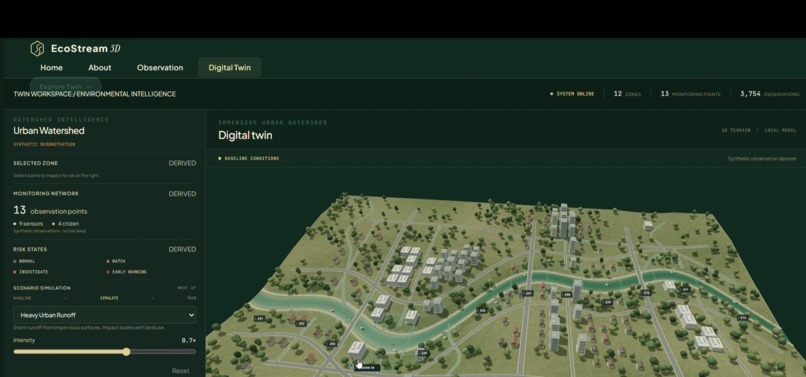Click the 13 Monitoring Points counter
Viewport: 806px width, 377px height.
(x=690, y=94)
